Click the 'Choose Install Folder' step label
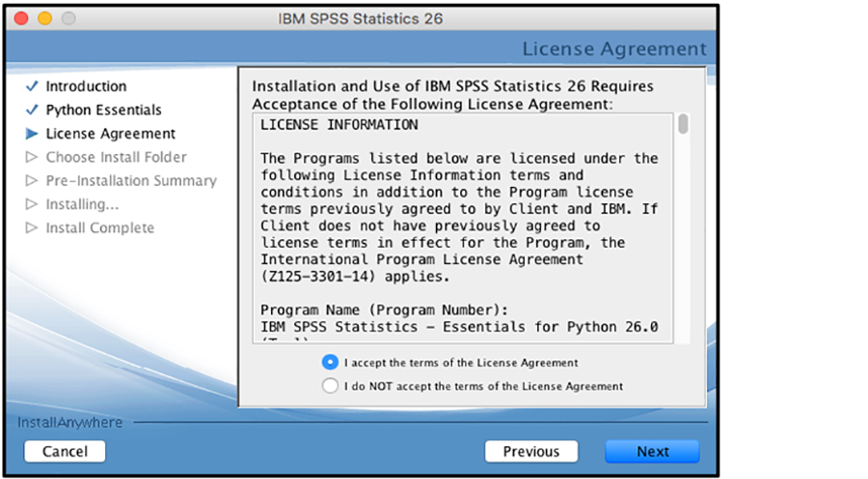 click(117, 157)
